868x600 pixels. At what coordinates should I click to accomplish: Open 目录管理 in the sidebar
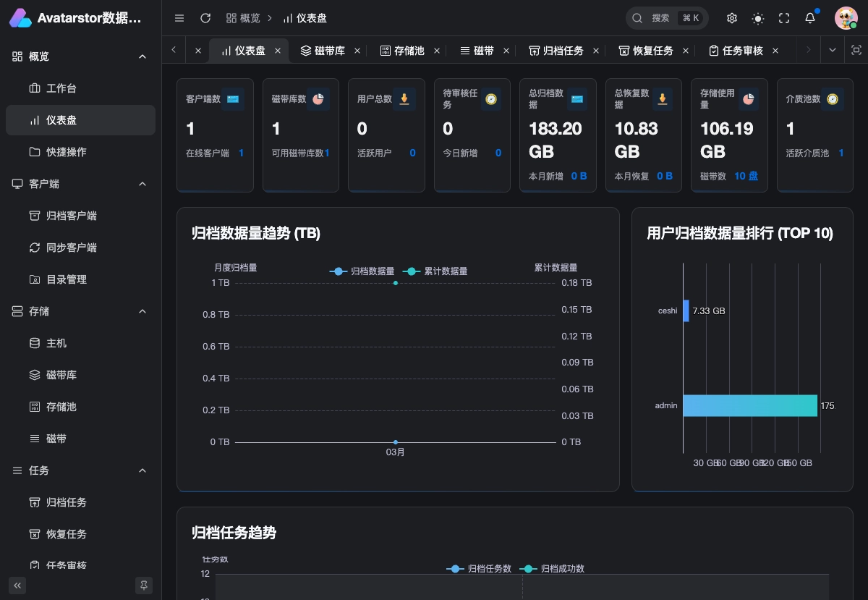pyautogui.click(x=80, y=279)
